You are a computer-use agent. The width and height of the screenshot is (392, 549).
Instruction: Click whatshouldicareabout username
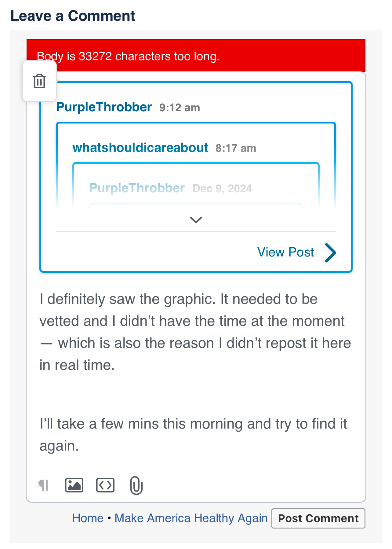[x=140, y=148]
